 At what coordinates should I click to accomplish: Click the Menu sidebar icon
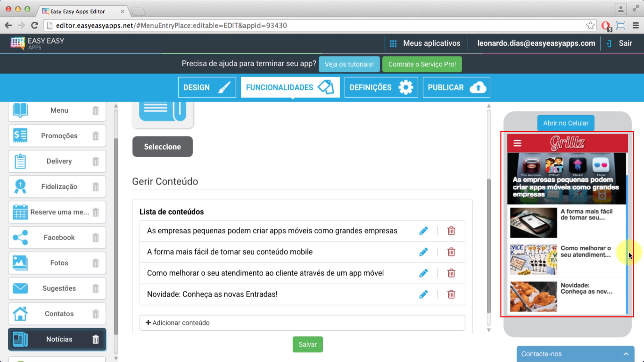point(20,110)
